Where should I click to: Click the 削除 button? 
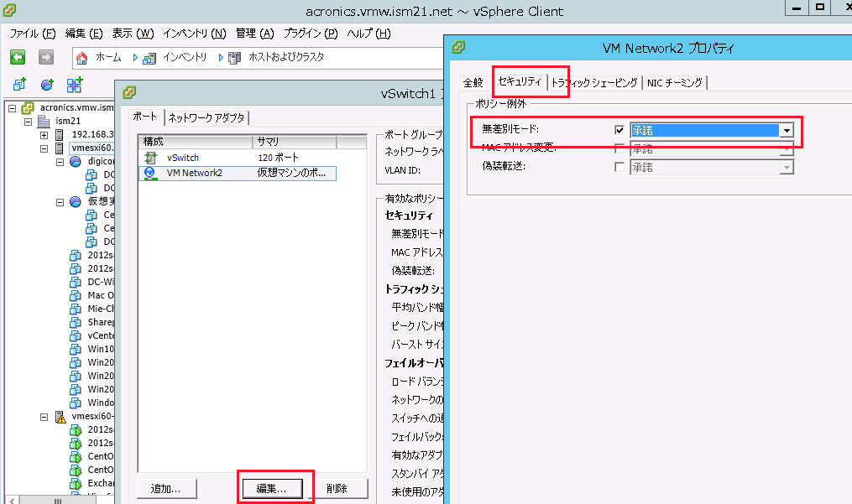click(x=337, y=489)
